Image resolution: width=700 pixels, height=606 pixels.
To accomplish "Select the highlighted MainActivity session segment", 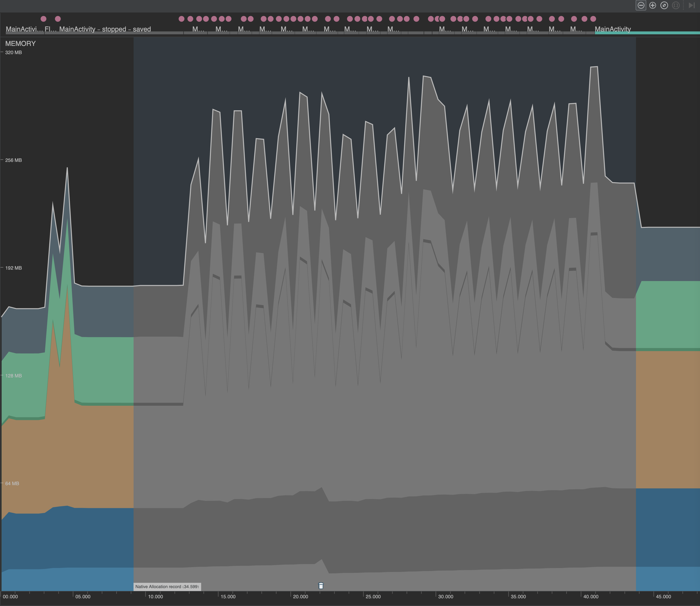I will (613, 29).
